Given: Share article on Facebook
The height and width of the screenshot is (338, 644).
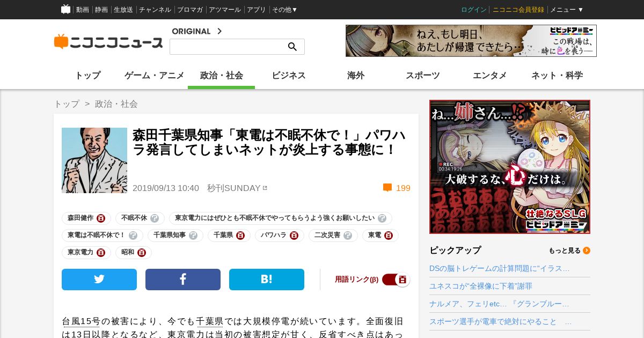Looking at the screenshot, I should pyautogui.click(x=183, y=280).
